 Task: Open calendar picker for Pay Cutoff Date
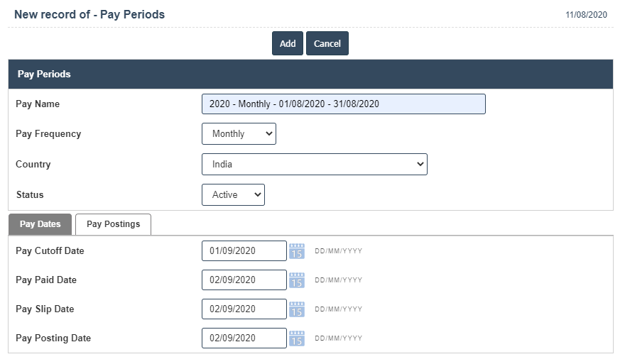click(x=297, y=251)
